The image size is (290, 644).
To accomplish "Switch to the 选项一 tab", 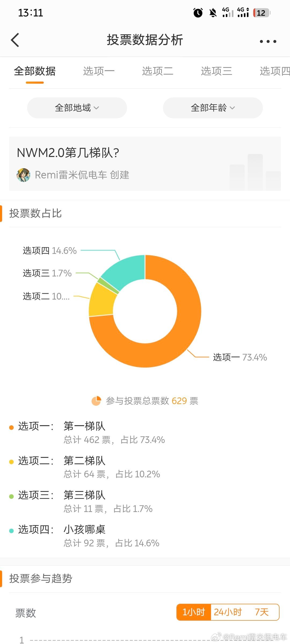I will click(99, 71).
